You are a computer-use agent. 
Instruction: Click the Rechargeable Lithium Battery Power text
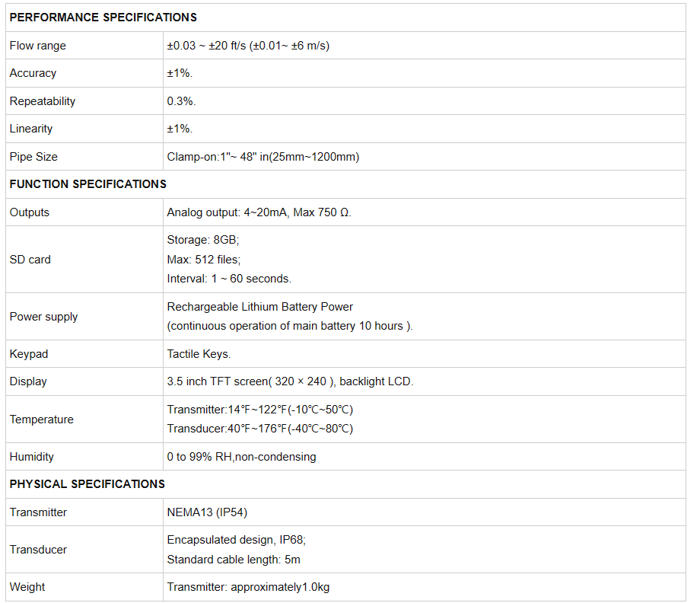click(259, 307)
